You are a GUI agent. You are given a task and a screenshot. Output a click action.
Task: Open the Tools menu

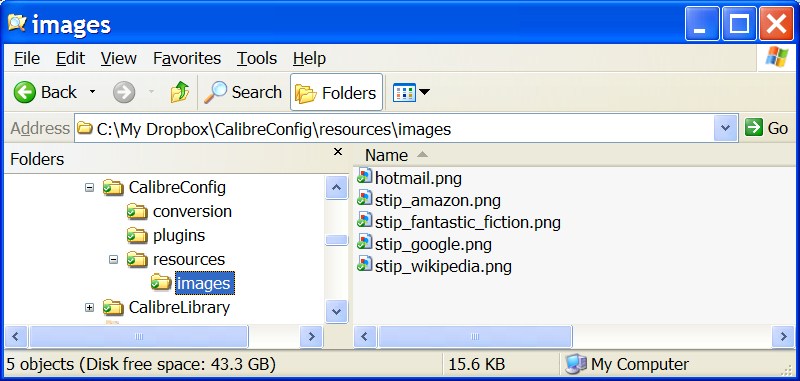pos(257,59)
